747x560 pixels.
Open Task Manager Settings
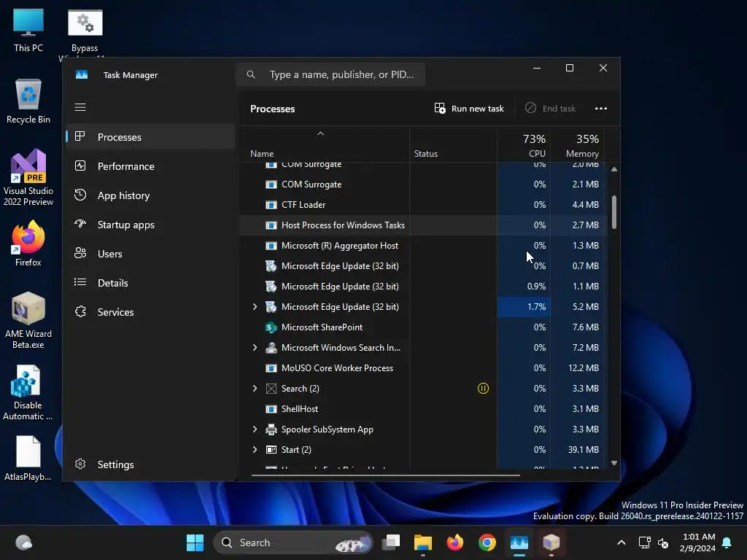pyautogui.click(x=150, y=464)
